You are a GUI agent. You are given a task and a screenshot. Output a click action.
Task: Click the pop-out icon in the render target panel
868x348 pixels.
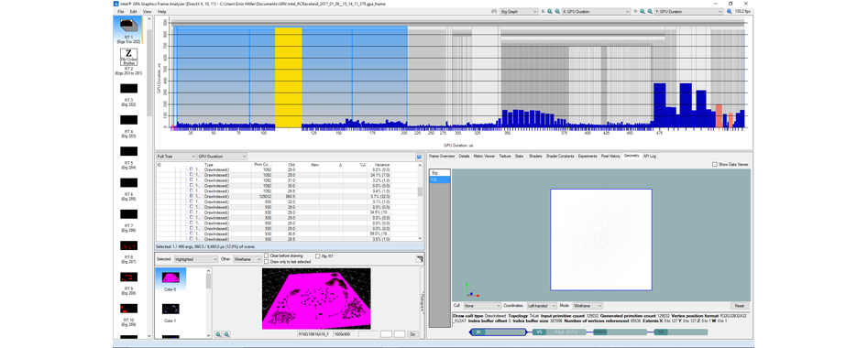[x=419, y=258]
